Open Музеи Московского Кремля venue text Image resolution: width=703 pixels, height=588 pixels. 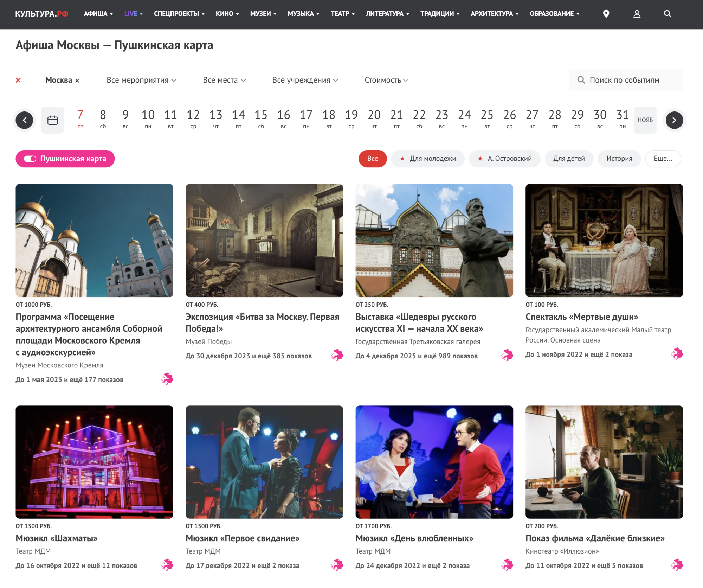(x=59, y=365)
